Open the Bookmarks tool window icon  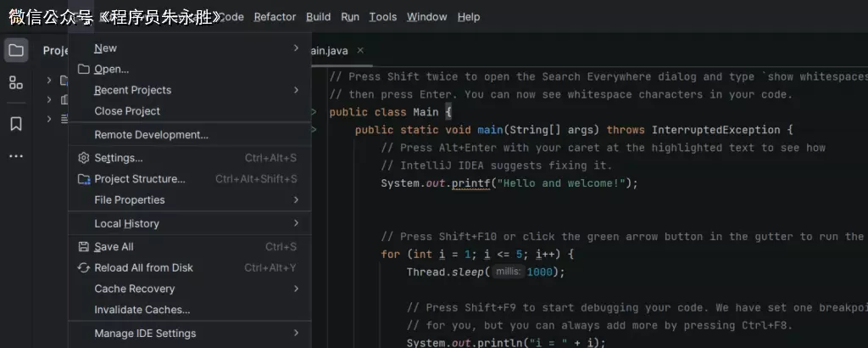[16, 124]
